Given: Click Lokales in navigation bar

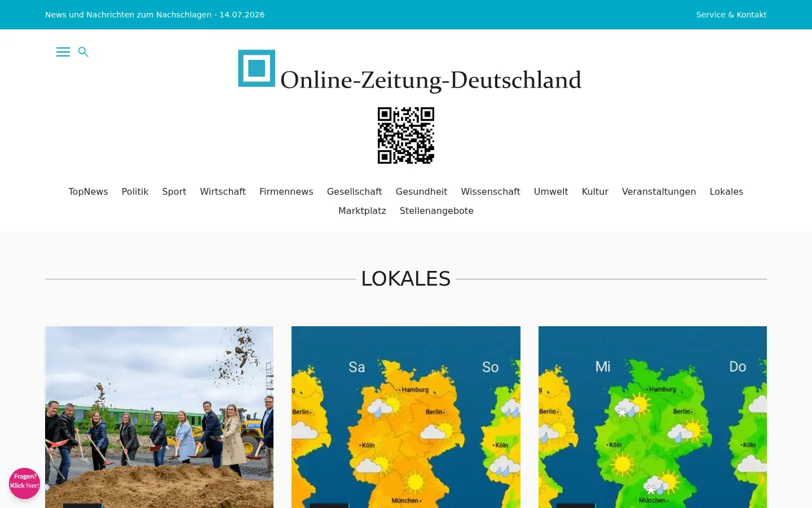Looking at the screenshot, I should pos(726,191).
